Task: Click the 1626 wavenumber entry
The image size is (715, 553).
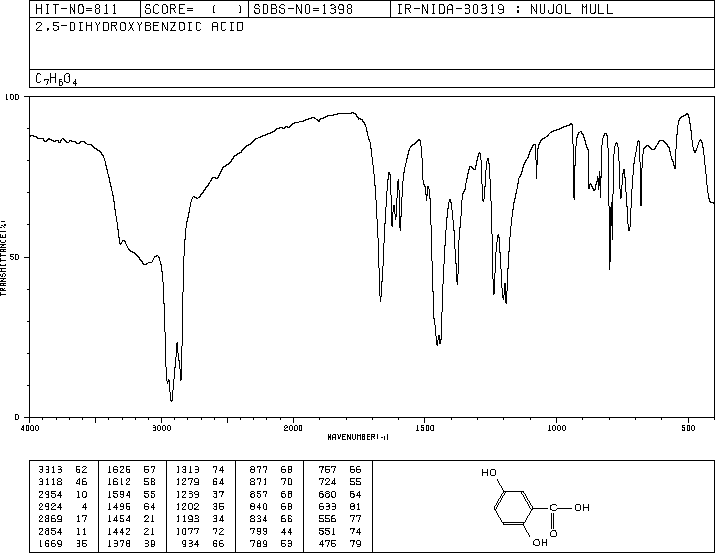Action: tap(119, 470)
